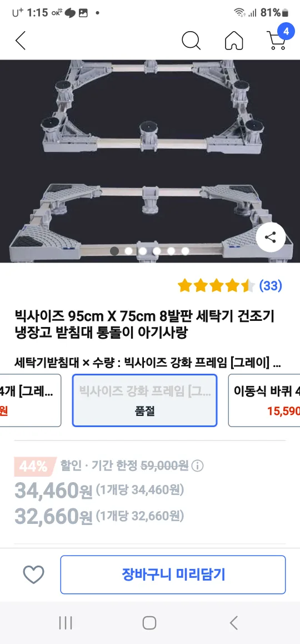Tap the share icon on the product image
The height and width of the screenshot is (644, 300).
coord(271,237)
